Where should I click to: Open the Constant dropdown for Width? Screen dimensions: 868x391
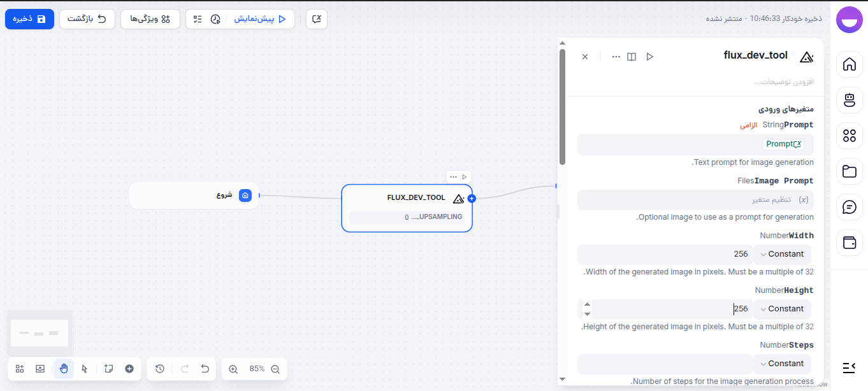click(x=782, y=253)
